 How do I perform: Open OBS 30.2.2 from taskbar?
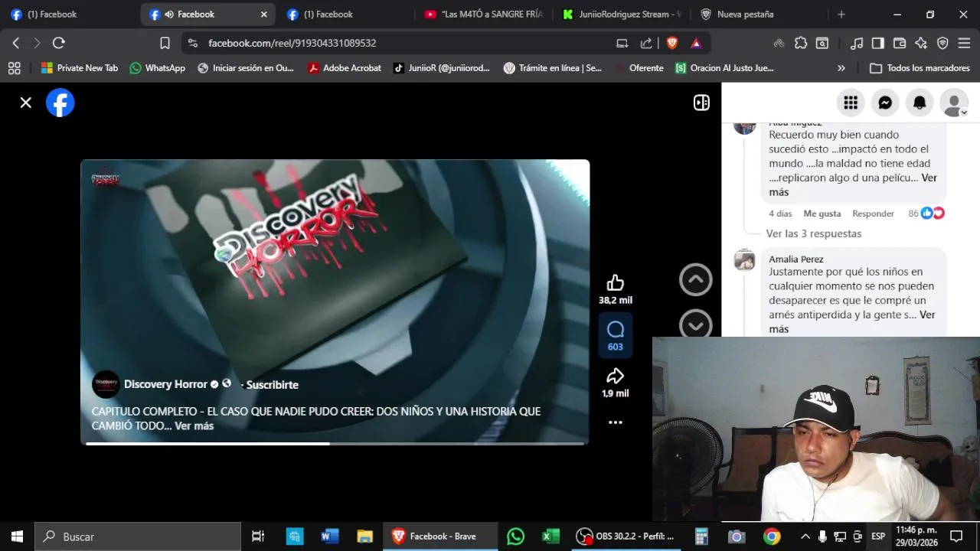(627, 536)
